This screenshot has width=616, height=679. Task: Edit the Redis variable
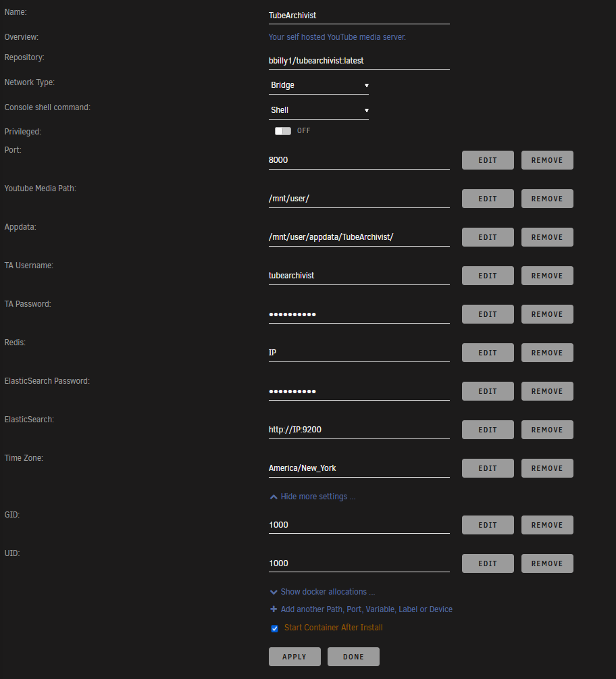(488, 353)
